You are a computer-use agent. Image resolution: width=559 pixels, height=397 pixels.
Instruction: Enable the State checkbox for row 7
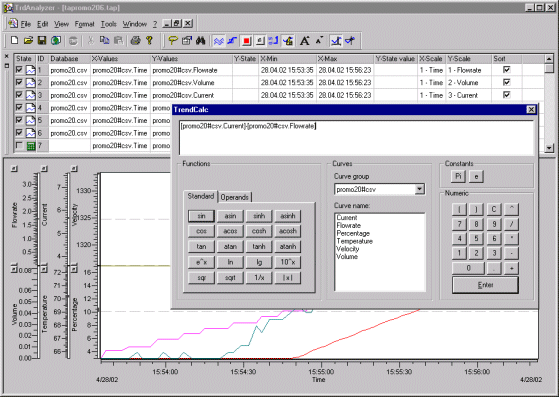(19, 145)
